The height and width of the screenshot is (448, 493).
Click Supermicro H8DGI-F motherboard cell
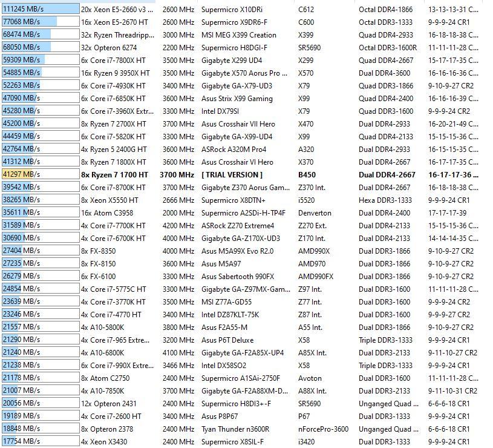tap(234, 47)
